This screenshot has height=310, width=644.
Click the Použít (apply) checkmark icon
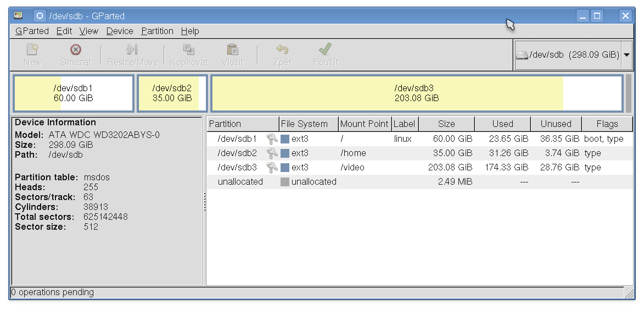pyautogui.click(x=325, y=50)
